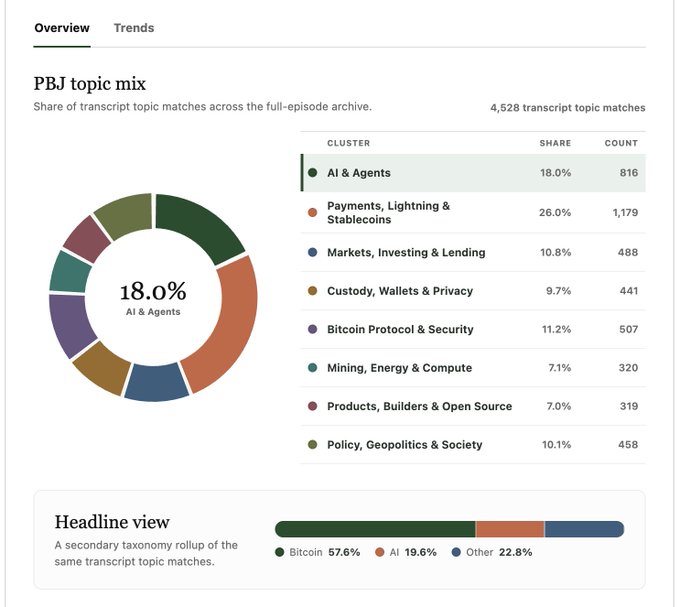Click the 507 count value
Screen dimensions: 680x607
[628, 330]
